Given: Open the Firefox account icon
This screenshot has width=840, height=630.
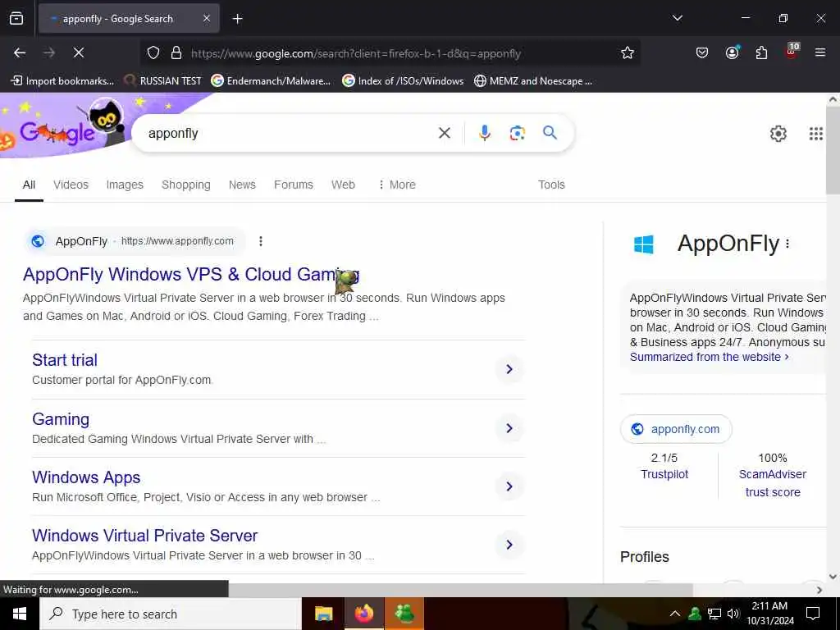Looking at the screenshot, I should pos(732,52).
